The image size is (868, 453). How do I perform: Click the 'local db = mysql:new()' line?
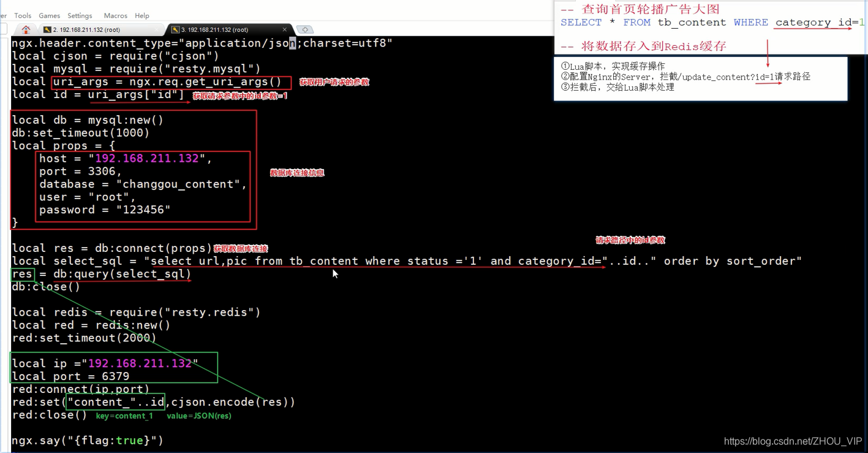88,120
